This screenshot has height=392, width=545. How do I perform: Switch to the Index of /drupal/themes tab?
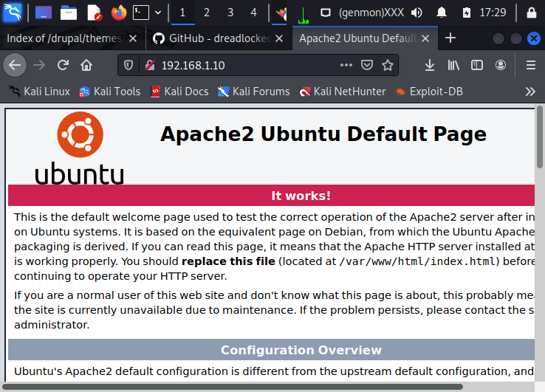click(64, 38)
